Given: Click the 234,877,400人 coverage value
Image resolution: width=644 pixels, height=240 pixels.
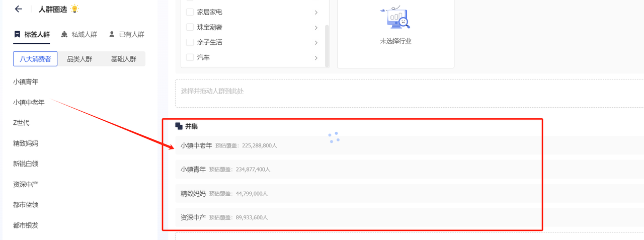Looking at the screenshot, I should pyautogui.click(x=253, y=170).
